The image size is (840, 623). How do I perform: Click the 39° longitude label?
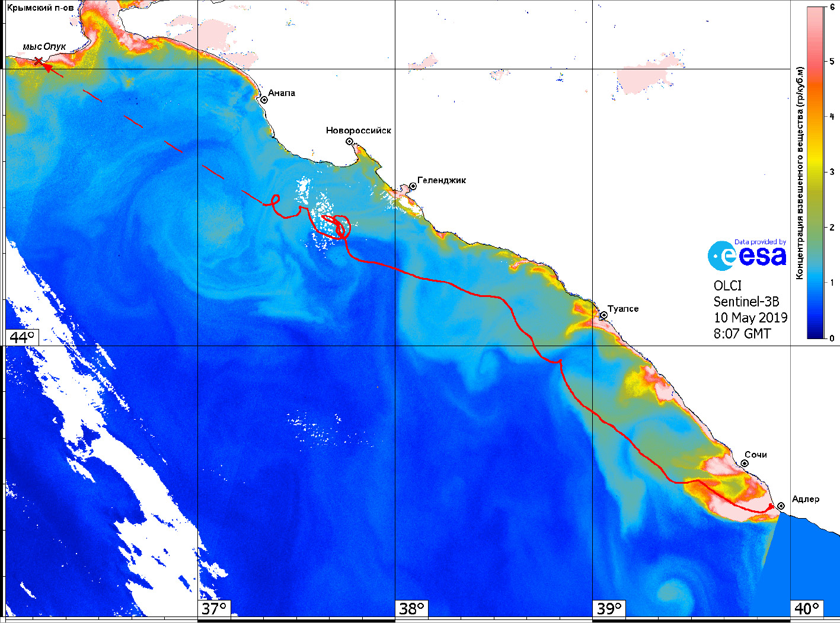(x=609, y=609)
